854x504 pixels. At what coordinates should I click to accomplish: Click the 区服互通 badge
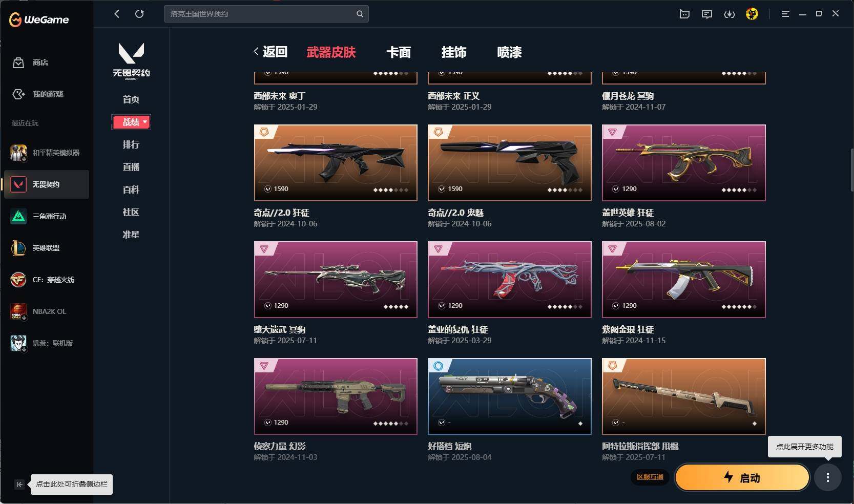tap(650, 477)
